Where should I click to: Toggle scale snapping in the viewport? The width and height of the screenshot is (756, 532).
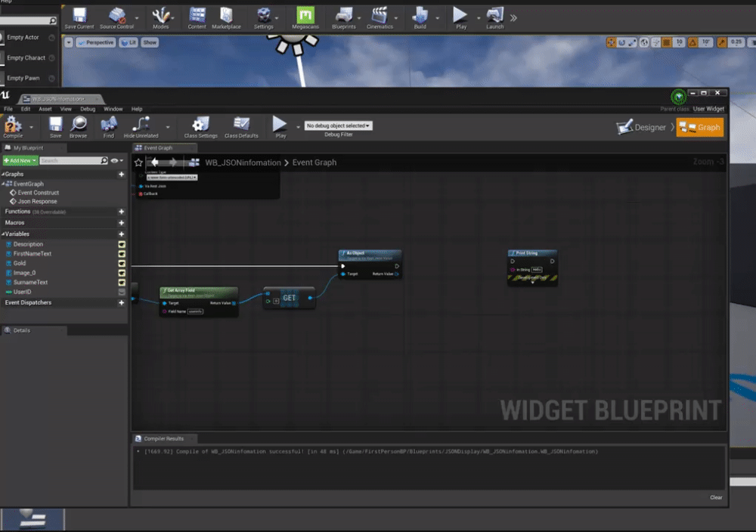tap(722, 42)
